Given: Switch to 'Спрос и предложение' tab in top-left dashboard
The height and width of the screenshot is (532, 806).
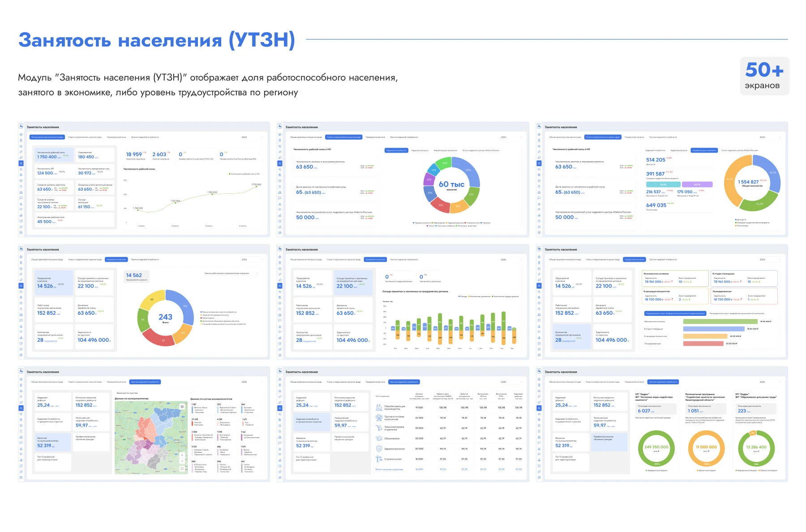Looking at the screenshot, I should pos(85,137).
